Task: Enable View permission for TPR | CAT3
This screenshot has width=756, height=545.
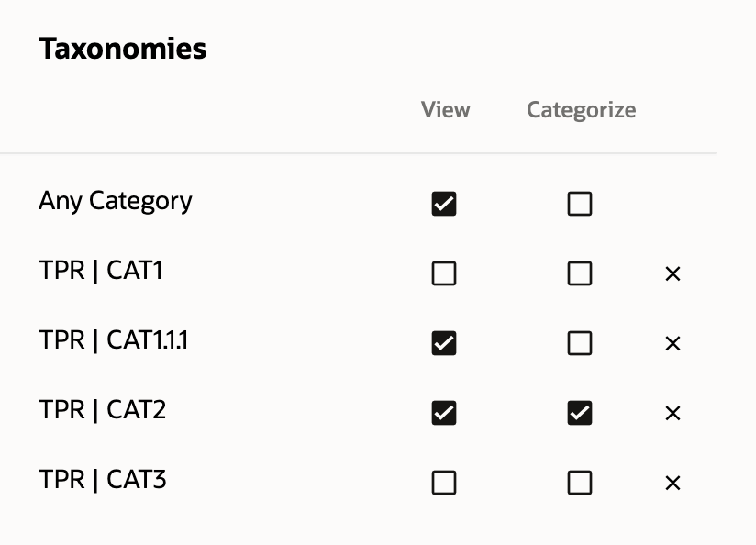Action: tap(444, 483)
